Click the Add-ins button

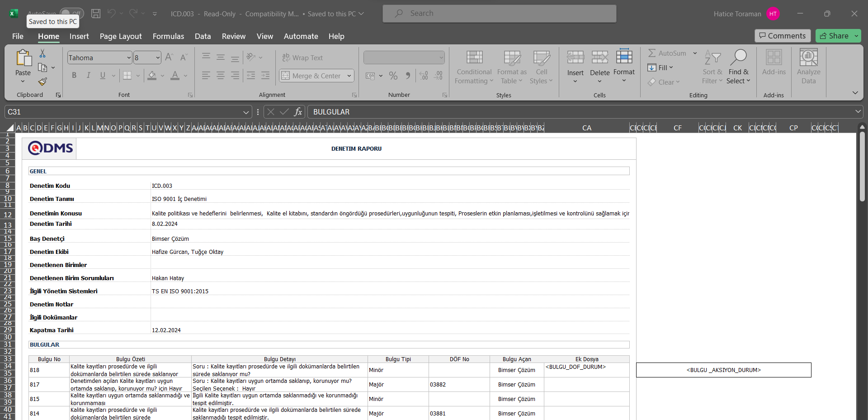[x=774, y=63]
